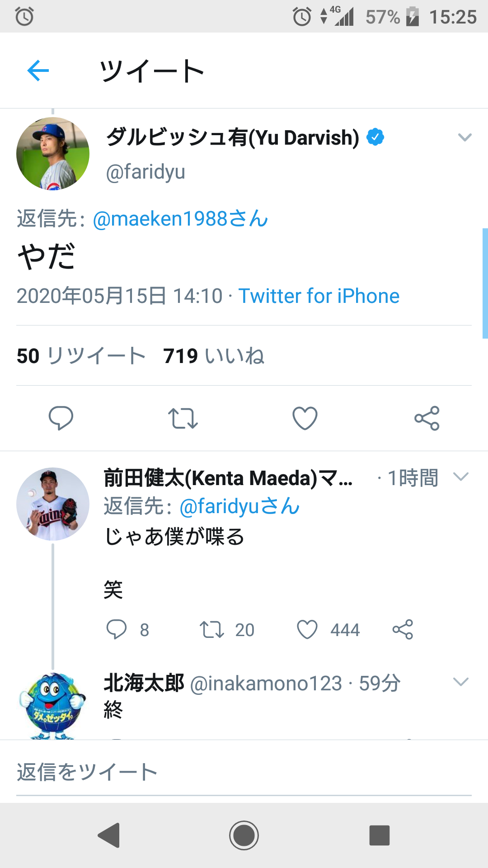Like Kenta Maeda's reply tweet
488x868 pixels.
(307, 629)
